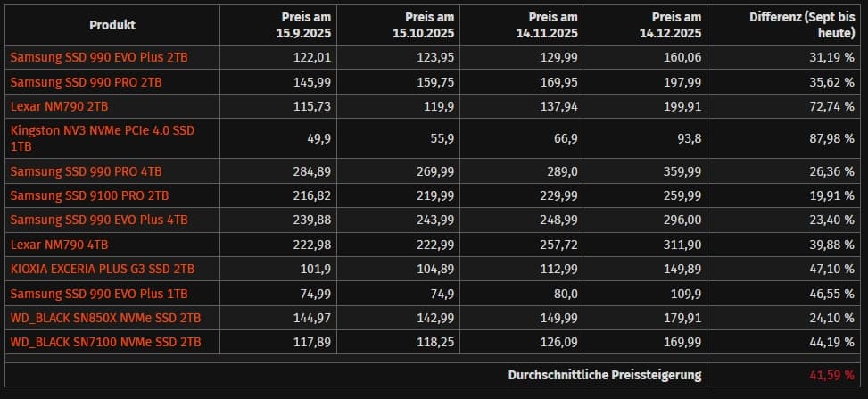Click the Preis am 15.10.2025 column header
Screen dimensions: 868x399
(x=429, y=25)
